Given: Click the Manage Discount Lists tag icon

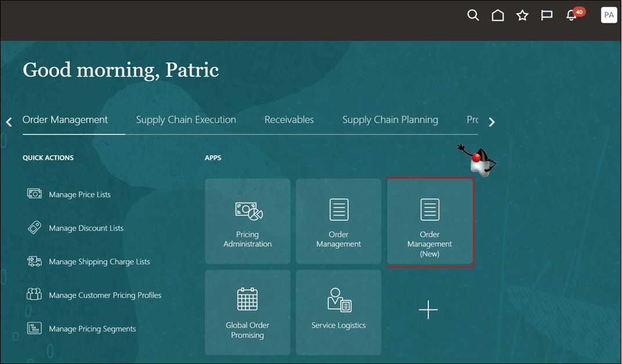Looking at the screenshot, I should point(34,227).
